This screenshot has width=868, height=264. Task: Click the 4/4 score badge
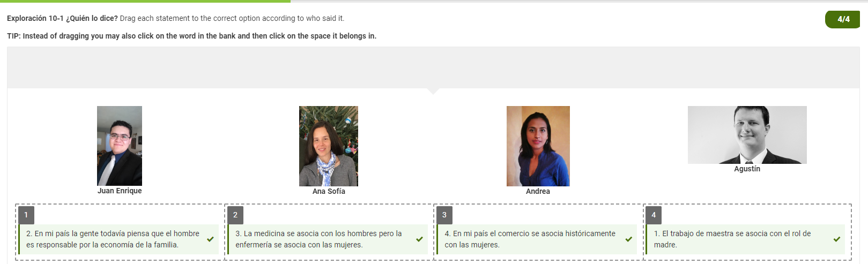843,19
